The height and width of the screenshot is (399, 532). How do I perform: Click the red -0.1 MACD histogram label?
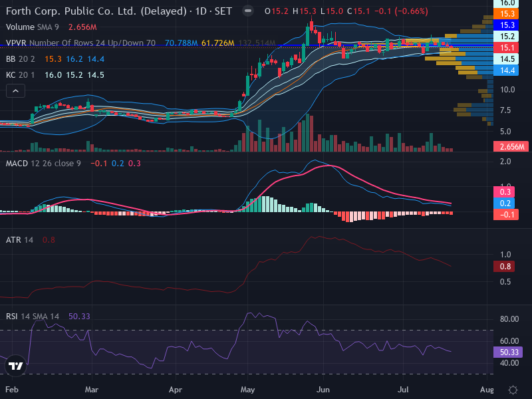coord(505,214)
